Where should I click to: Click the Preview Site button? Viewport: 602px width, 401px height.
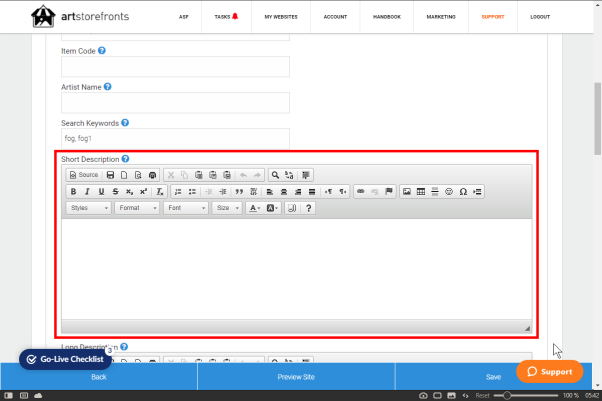(x=296, y=377)
